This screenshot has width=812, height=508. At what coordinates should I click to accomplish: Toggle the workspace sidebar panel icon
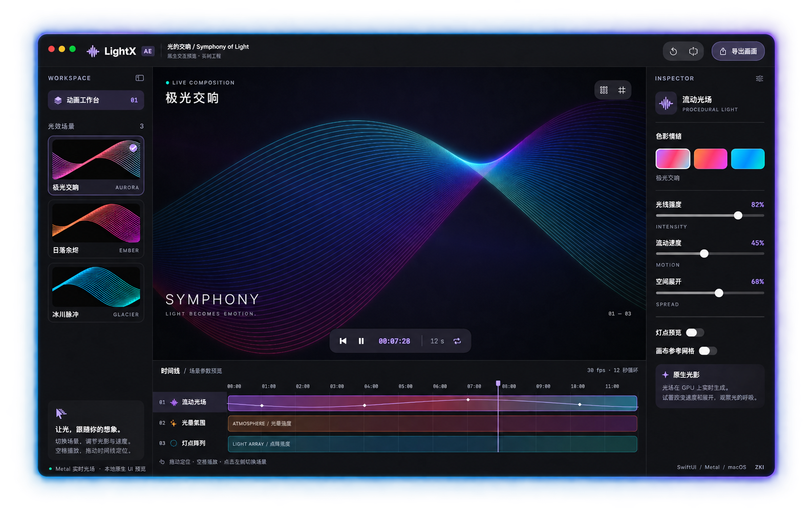[139, 78]
